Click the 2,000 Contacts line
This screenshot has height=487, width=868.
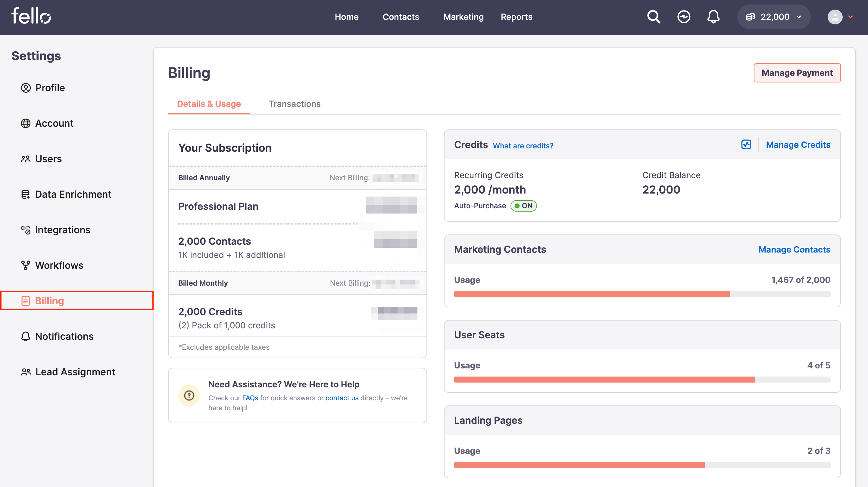coord(215,241)
